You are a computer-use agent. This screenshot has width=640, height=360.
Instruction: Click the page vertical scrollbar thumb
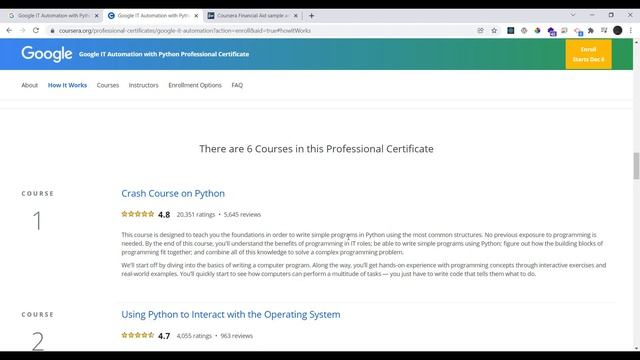(x=636, y=165)
